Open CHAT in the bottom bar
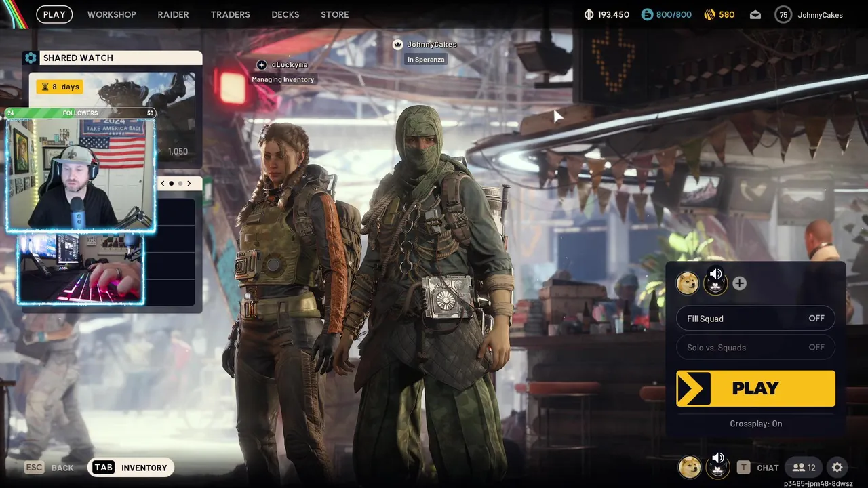Image resolution: width=868 pixels, height=488 pixels. click(x=768, y=468)
